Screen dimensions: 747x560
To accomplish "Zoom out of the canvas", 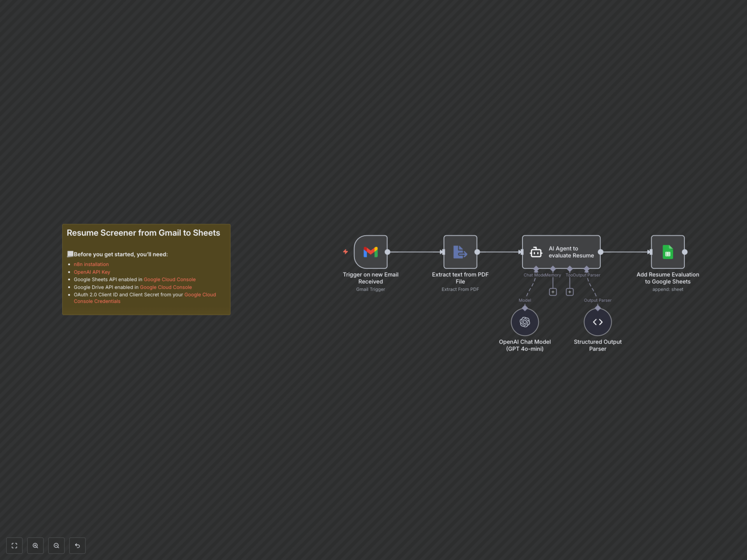I will [56, 545].
